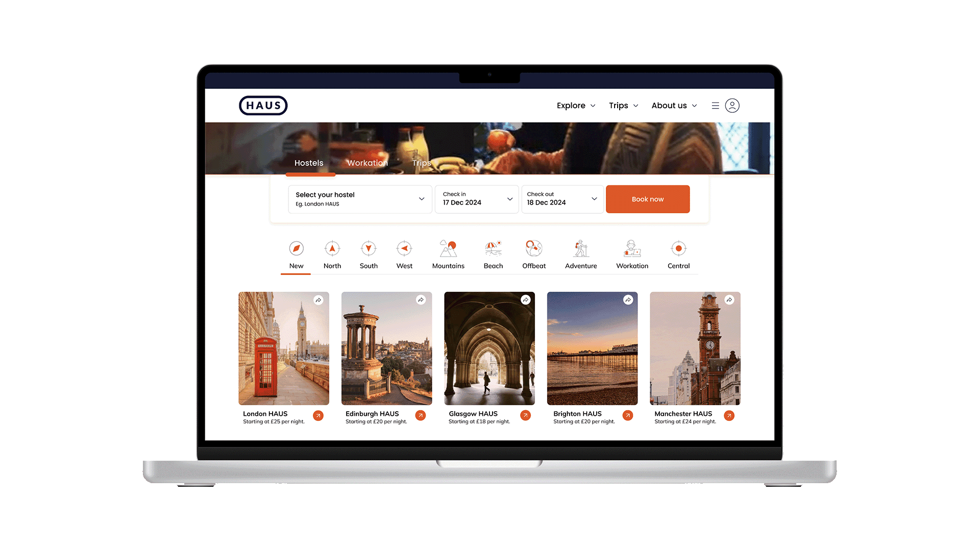The image size is (980, 551).
Task: Open the Edinburgh HAUS photo thumbnail
Action: point(386,348)
